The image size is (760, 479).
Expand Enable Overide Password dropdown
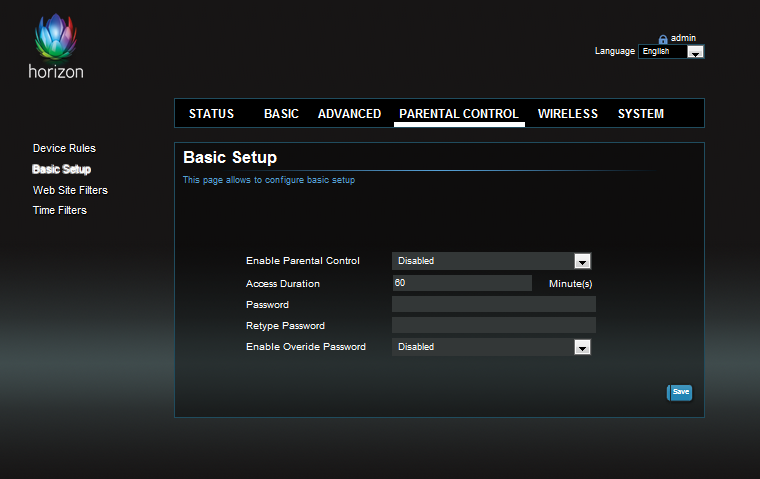coord(491,347)
